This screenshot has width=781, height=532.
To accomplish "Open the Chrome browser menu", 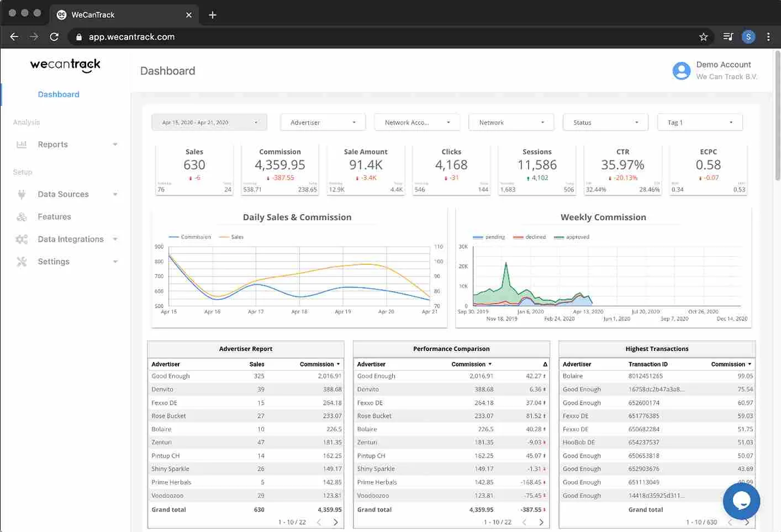I will [x=768, y=36].
